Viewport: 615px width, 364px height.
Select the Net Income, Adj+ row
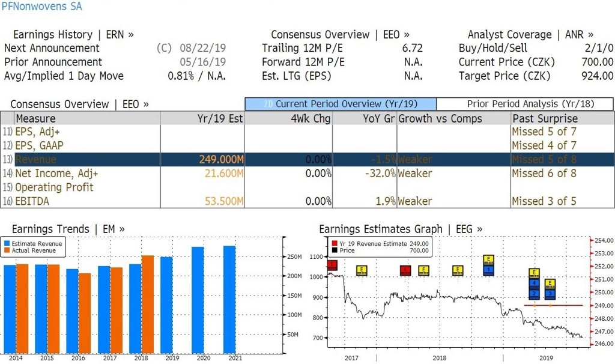(307, 174)
